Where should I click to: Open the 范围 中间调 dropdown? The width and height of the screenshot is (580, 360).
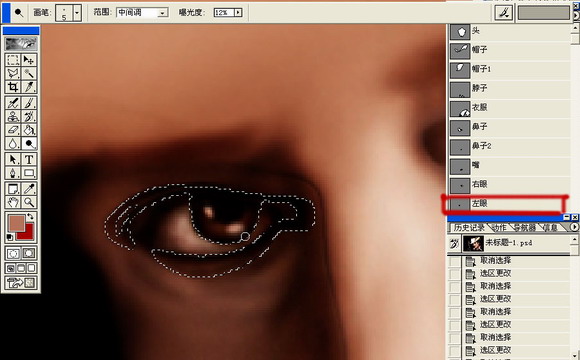pyautogui.click(x=142, y=13)
